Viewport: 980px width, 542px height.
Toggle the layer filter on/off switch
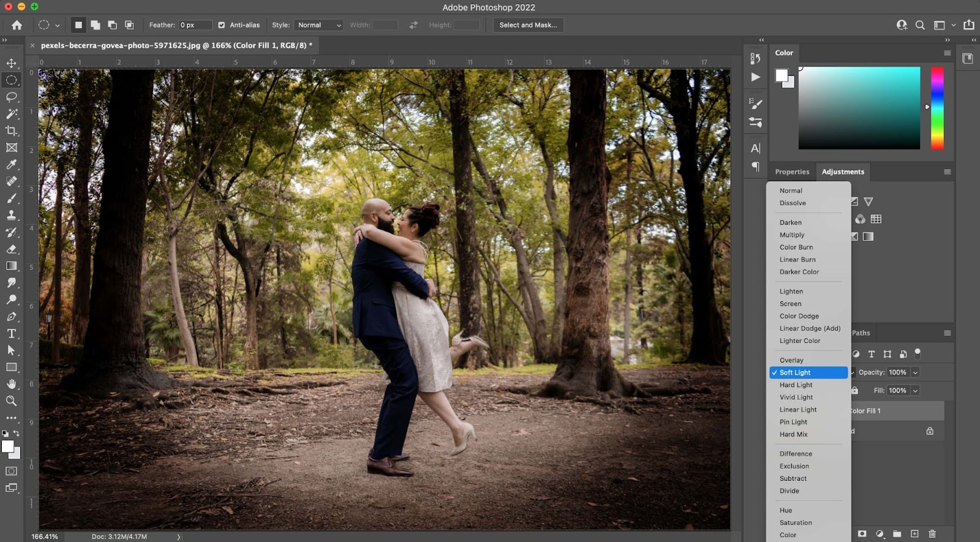918,353
